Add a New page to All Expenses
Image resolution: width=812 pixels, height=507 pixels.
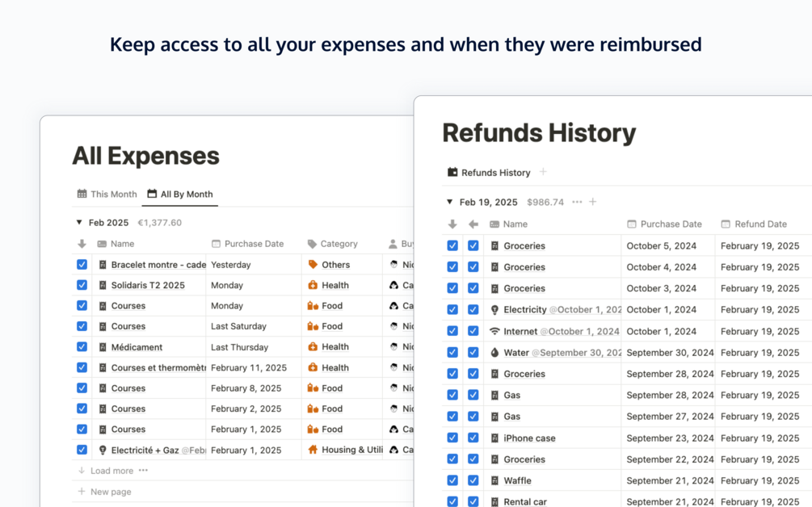(111, 492)
